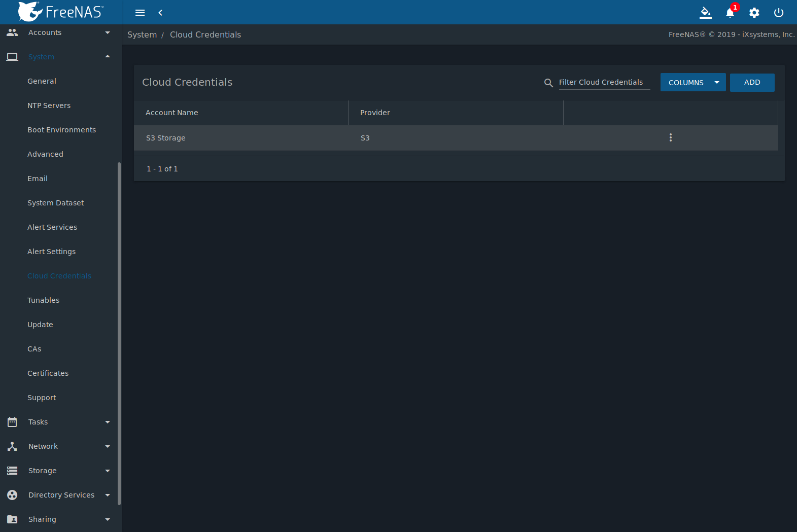
Task: Open CAs page
Action: [x=34, y=349]
